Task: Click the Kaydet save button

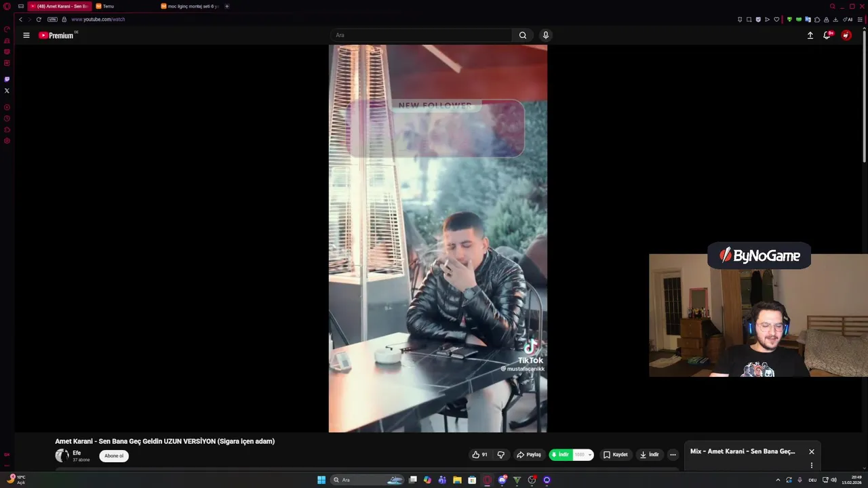Action: pyautogui.click(x=616, y=455)
